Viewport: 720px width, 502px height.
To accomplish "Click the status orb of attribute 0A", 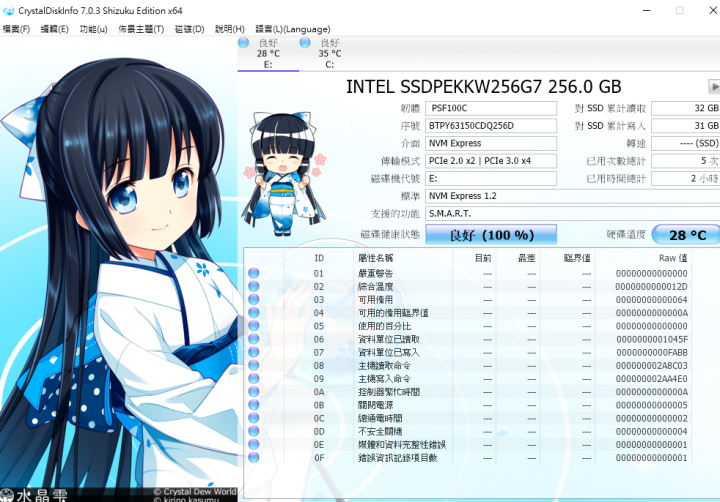I will click(x=253, y=392).
